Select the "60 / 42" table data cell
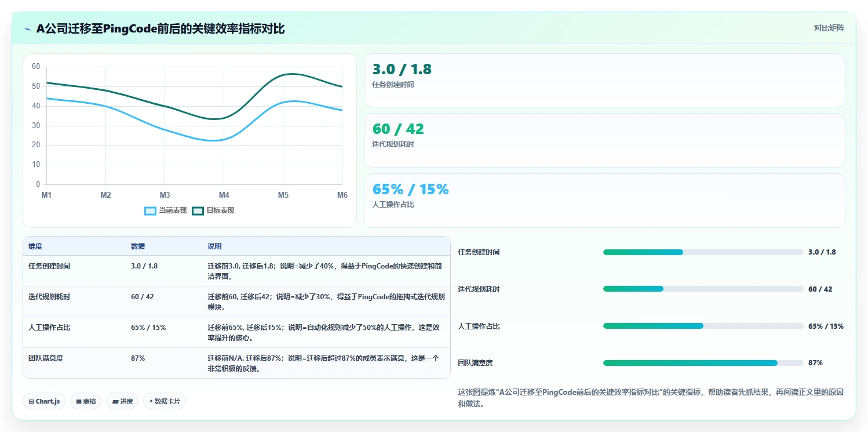Image resolution: width=868 pixels, height=432 pixels. tap(143, 297)
